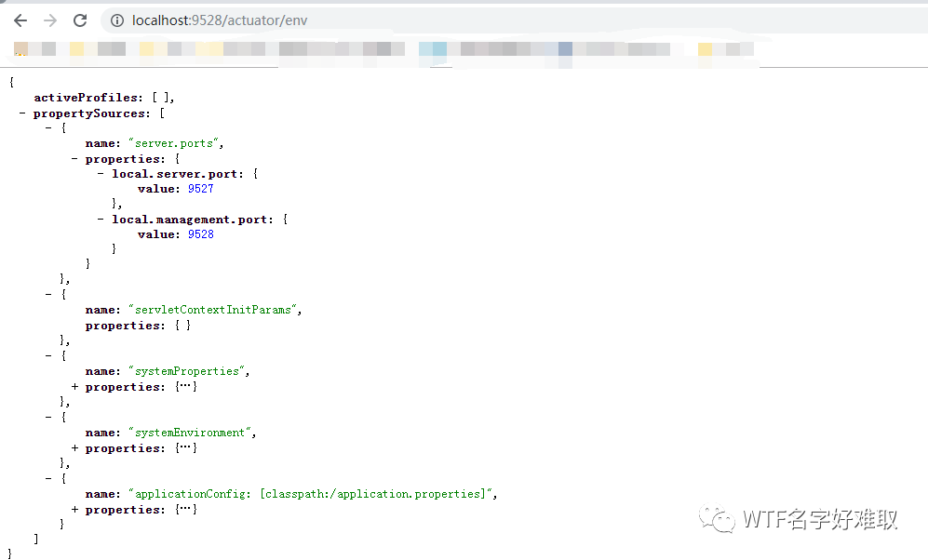928x560 pixels.
Task: Collapse the servletContextInitParams object
Action: click(48, 294)
